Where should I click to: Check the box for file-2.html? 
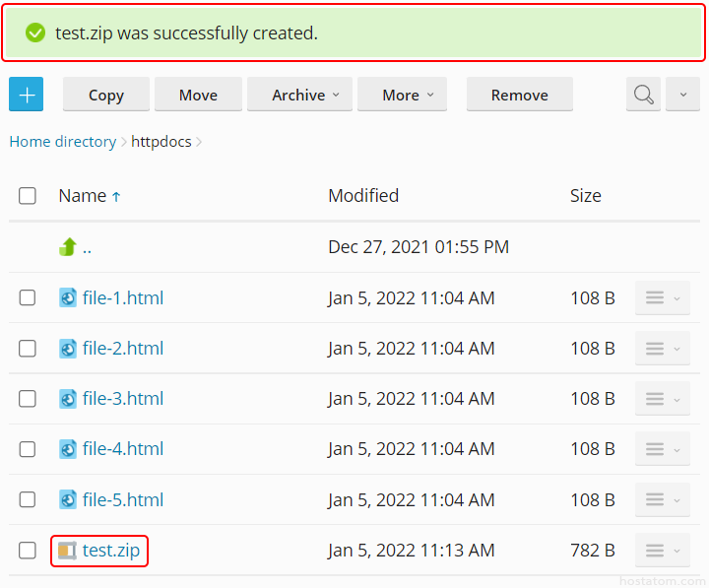(28, 349)
